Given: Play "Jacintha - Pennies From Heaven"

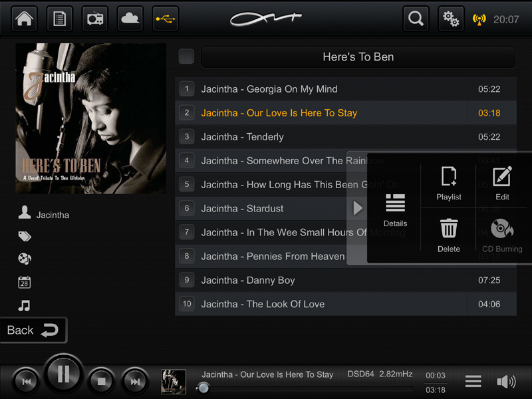Looking at the screenshot, I should pyautogui.click(x=273, y=256).
